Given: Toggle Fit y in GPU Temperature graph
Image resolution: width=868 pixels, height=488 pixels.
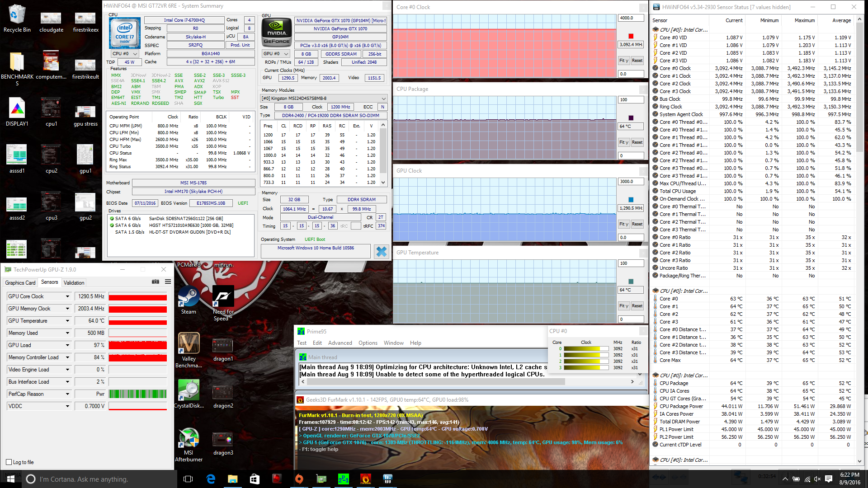Looking at the screenshot, I should 624,306.
